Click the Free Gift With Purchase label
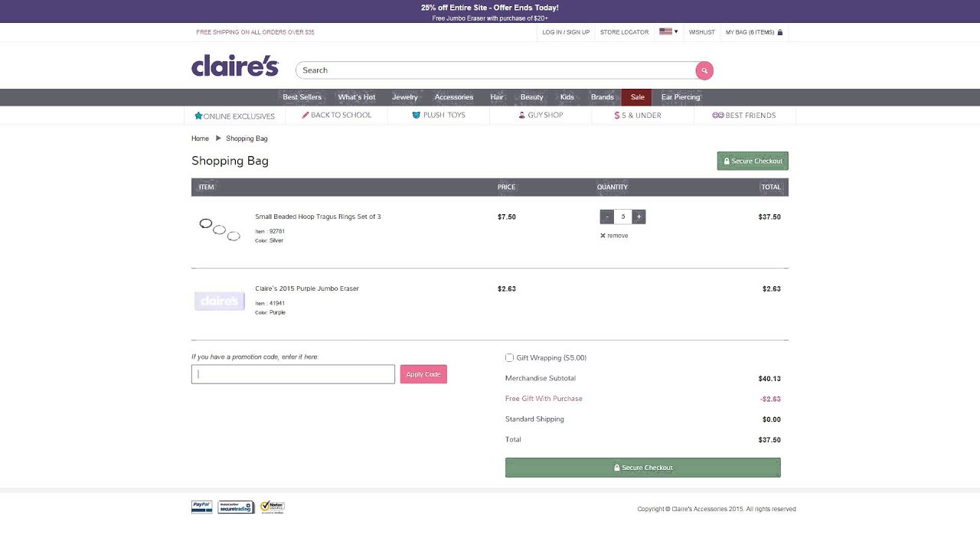Image resolution: width=980 pixels, height=551 pixels. pos(544,399)
